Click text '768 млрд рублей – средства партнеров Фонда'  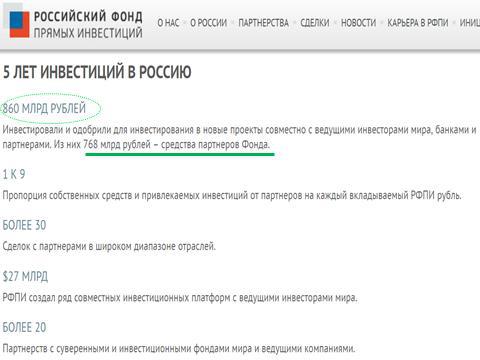[x=176, y=145]
